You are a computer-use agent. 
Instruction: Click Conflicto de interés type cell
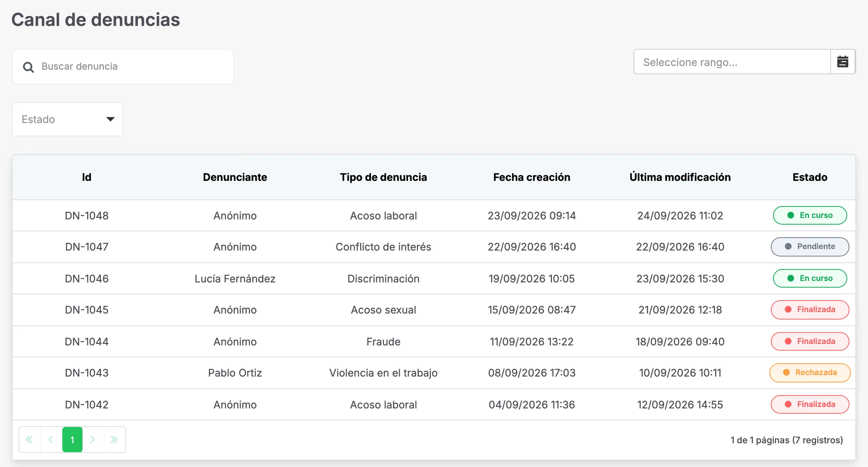coord(384,247)
